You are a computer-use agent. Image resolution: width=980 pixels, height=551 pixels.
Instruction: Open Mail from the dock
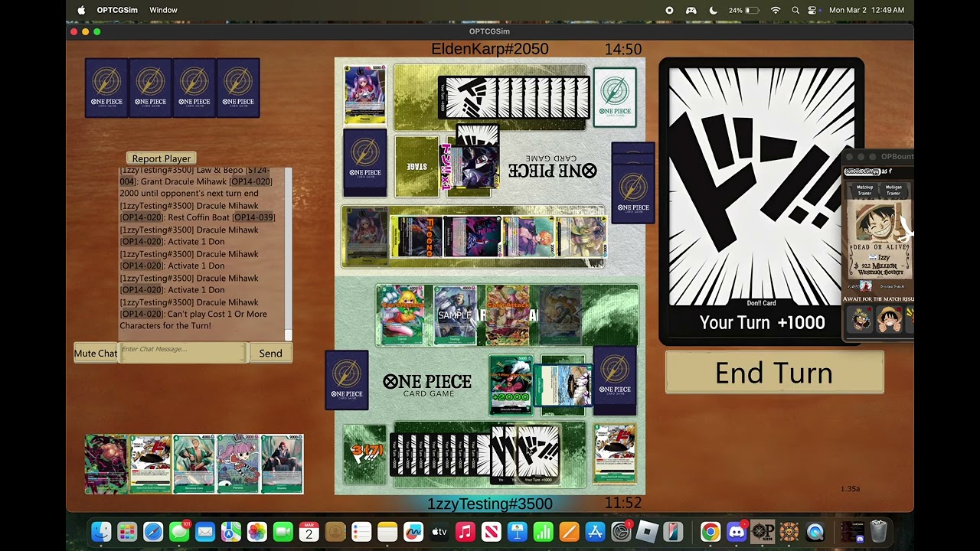[x=205, y=531]
